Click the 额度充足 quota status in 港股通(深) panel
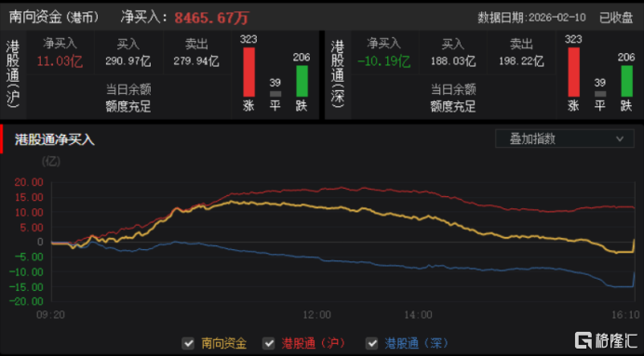The height and width of the screenshot is (356, 644). pyautogui.click(x=453, y=107)
